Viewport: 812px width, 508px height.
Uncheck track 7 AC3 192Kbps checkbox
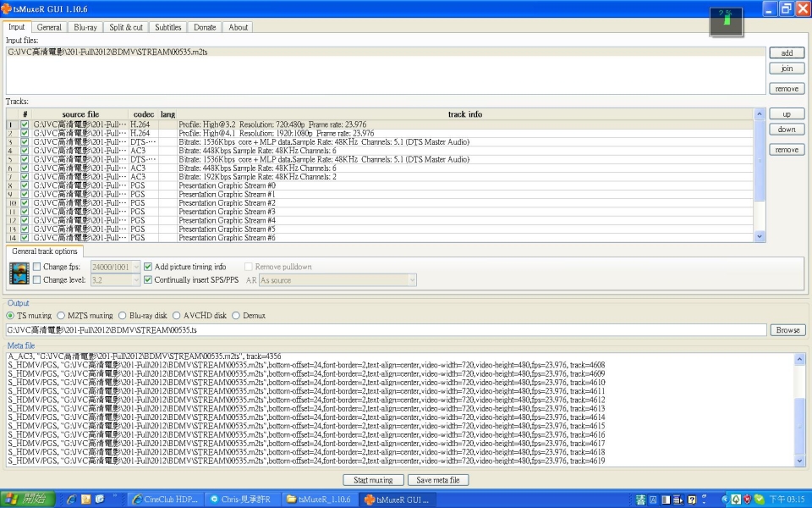click(x=25, y=177)
